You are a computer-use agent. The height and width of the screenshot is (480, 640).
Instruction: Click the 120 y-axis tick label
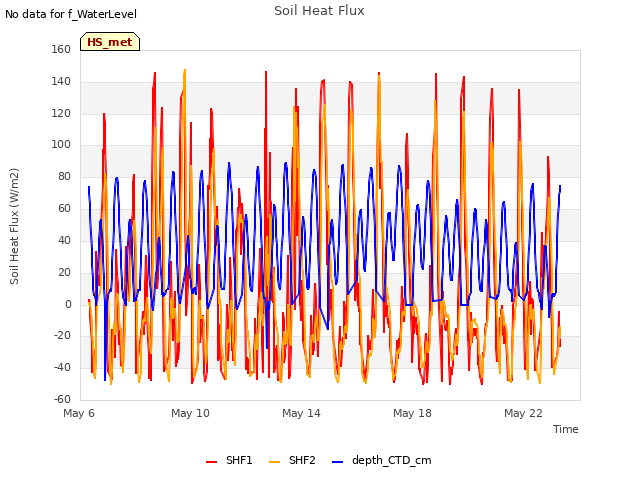pos(61,113)
